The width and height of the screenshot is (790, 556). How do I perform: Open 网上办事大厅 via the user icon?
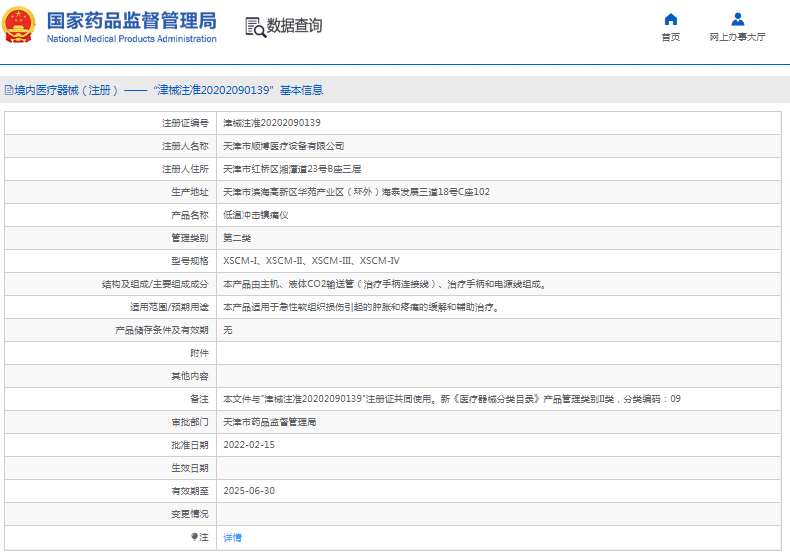[738, 19]
